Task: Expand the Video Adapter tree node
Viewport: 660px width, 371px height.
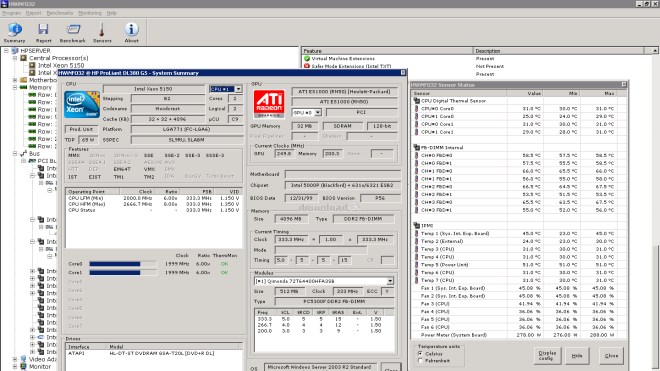Action: click(x=15, y=359)
